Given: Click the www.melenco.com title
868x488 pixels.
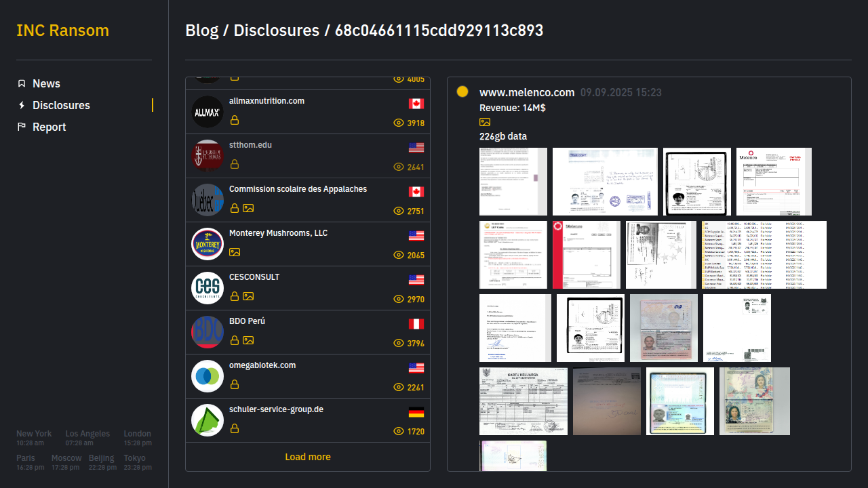Looking at the screenshot, I should (x=527, y=92).
